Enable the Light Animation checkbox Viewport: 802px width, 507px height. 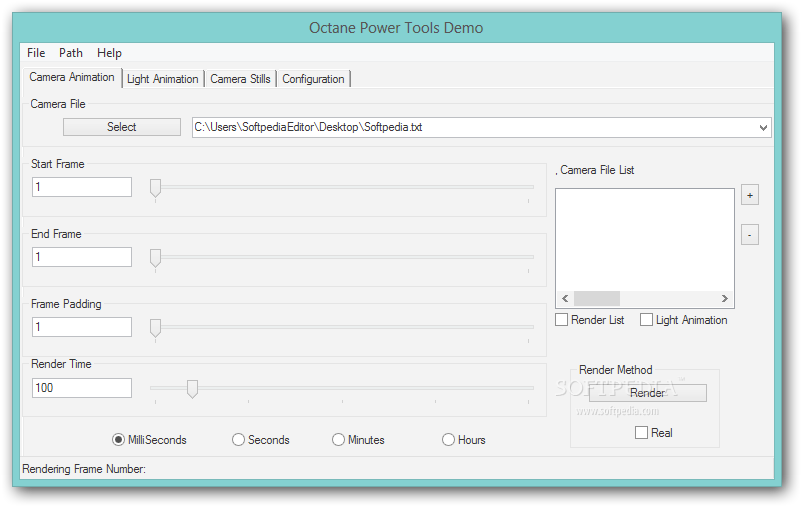pos(647,320)
